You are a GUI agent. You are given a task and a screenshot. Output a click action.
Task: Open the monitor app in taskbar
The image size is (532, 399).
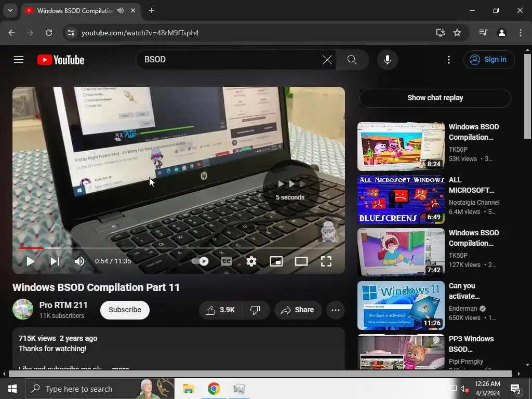pyautogui.click(x=239, y=389)
